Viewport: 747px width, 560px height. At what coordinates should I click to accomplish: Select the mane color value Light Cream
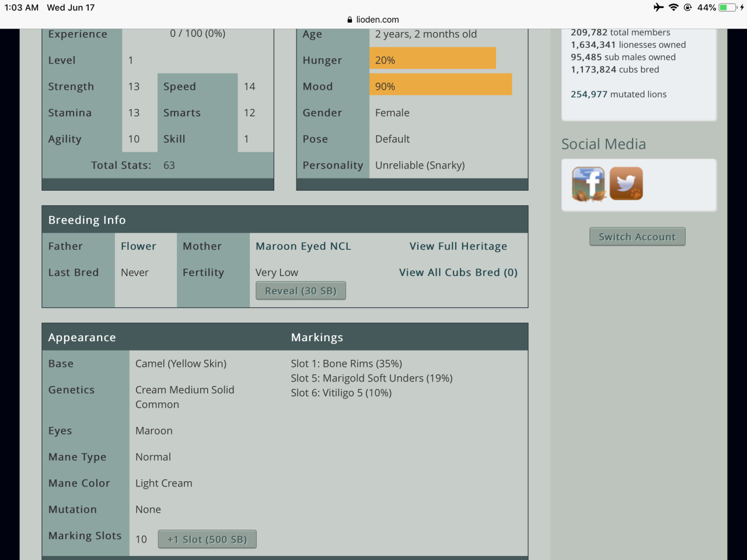point(164,483)
